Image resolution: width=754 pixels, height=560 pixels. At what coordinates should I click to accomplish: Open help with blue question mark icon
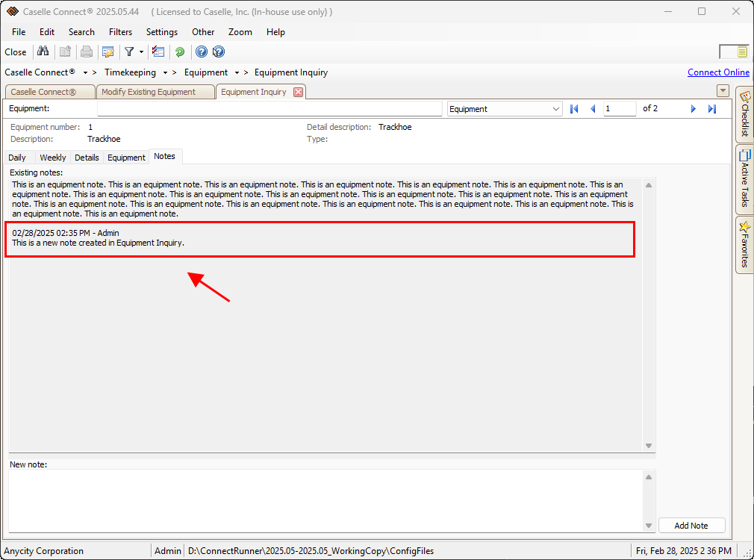201,52
